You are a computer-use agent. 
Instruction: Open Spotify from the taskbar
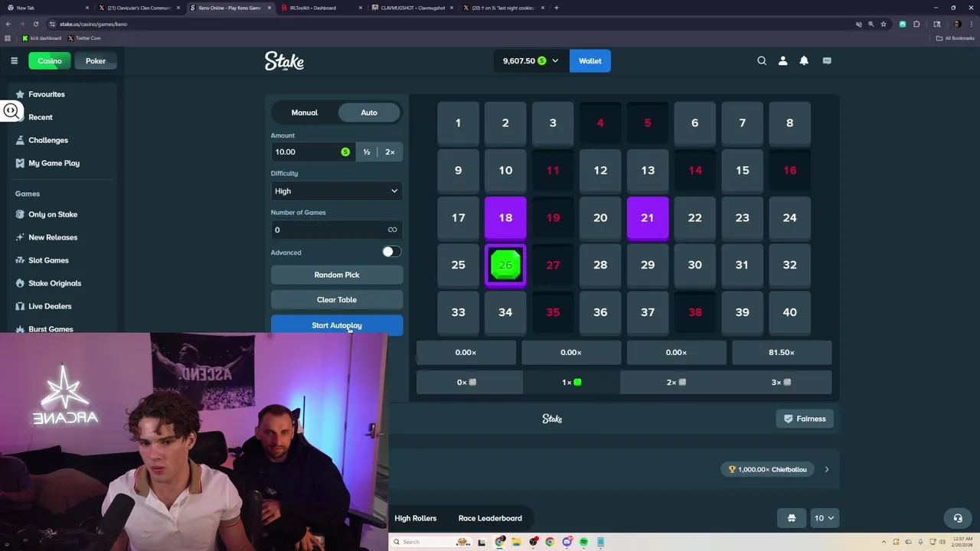coord(583,542)
